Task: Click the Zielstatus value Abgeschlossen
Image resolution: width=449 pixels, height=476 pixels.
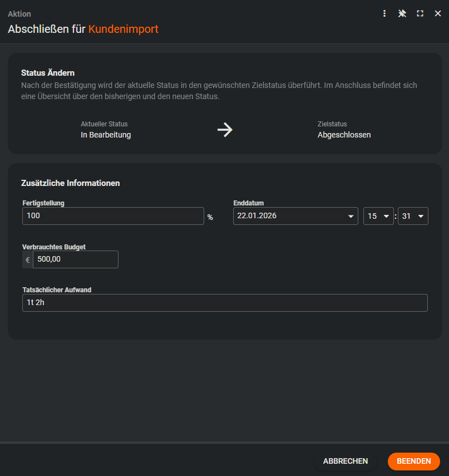Action: pos(344,135)
